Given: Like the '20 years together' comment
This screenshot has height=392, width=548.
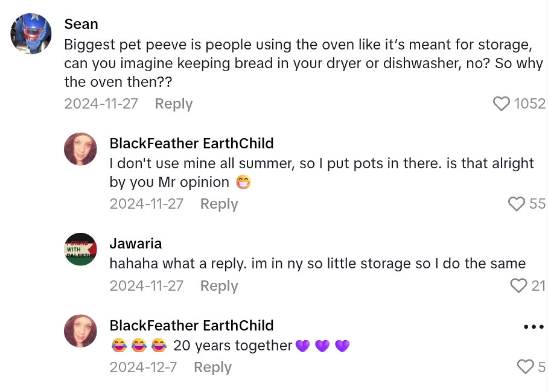Looking at the screenshot, I should [x=526, y=367].
